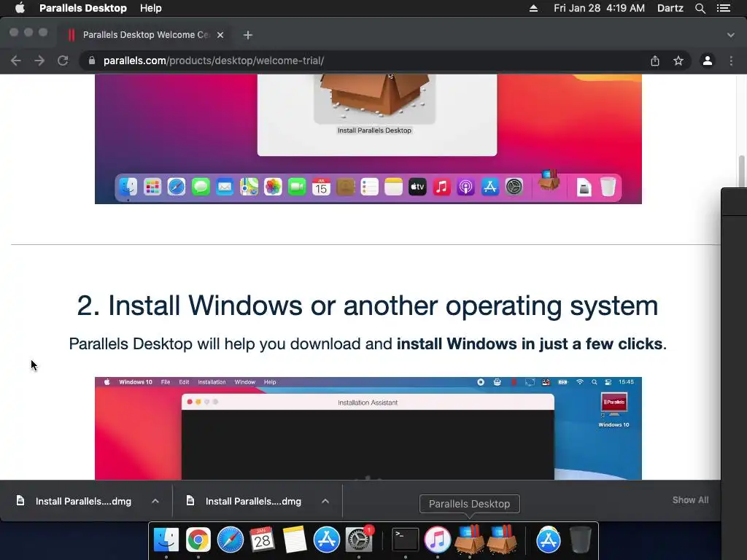Click Show All downloads
Image resolution: width=747 pixels, height=560 pixels.
pyautogui.click(x=690, y=500)
